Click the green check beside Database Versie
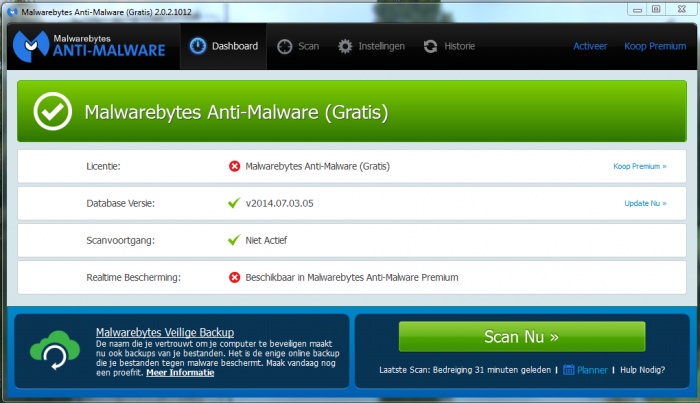This screenshot has width=700, height=403. [234, 203]
